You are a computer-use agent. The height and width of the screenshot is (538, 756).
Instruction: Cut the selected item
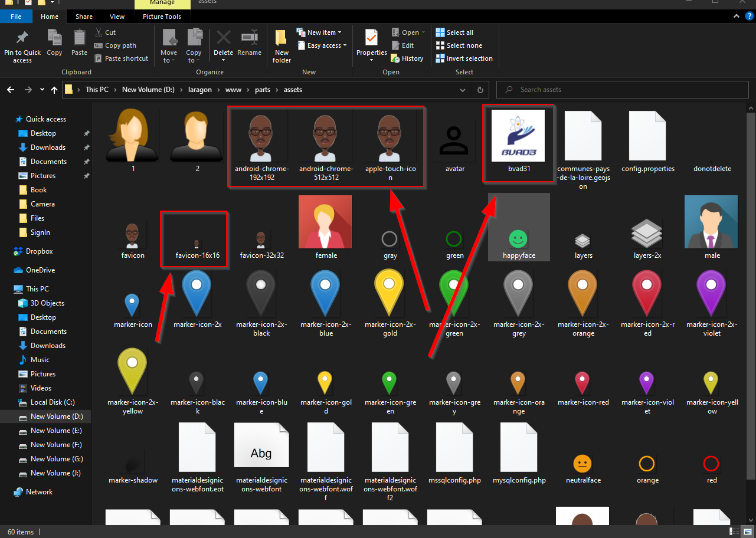click(x=105, y=32)
